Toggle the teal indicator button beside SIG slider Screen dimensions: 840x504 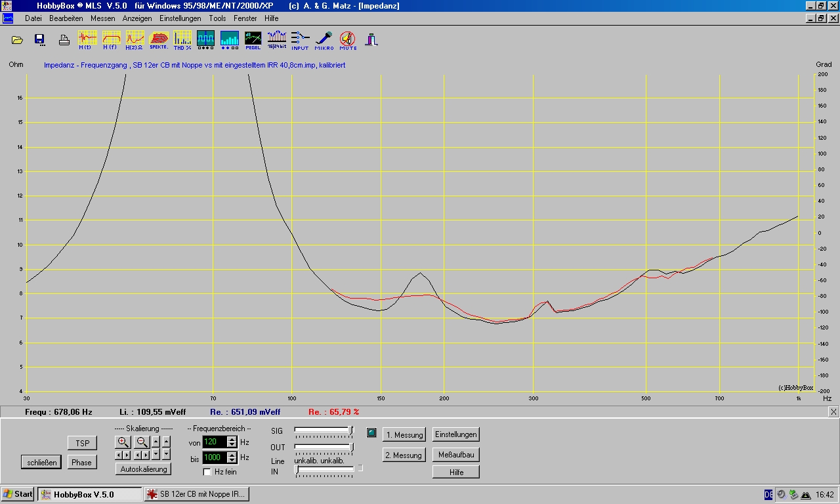tap(371, 432)
